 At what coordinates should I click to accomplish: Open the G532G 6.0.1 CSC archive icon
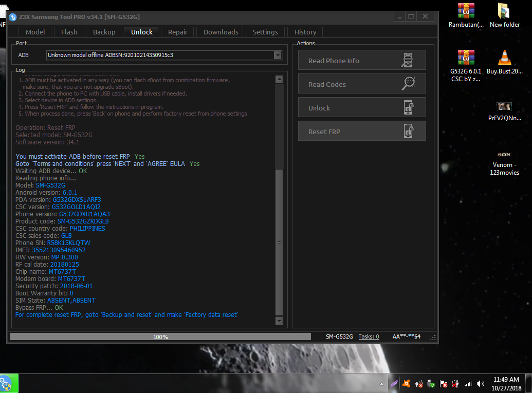tap(466, 66)
